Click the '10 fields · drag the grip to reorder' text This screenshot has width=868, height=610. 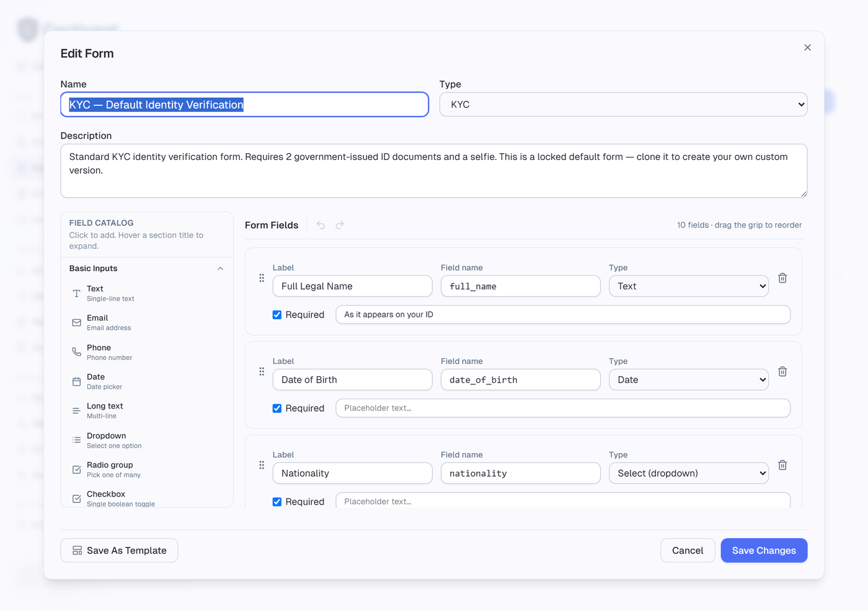739,225
